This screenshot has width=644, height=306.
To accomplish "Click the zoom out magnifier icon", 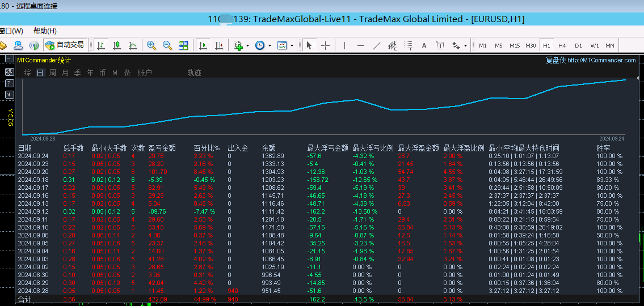I will coord(167,45).
